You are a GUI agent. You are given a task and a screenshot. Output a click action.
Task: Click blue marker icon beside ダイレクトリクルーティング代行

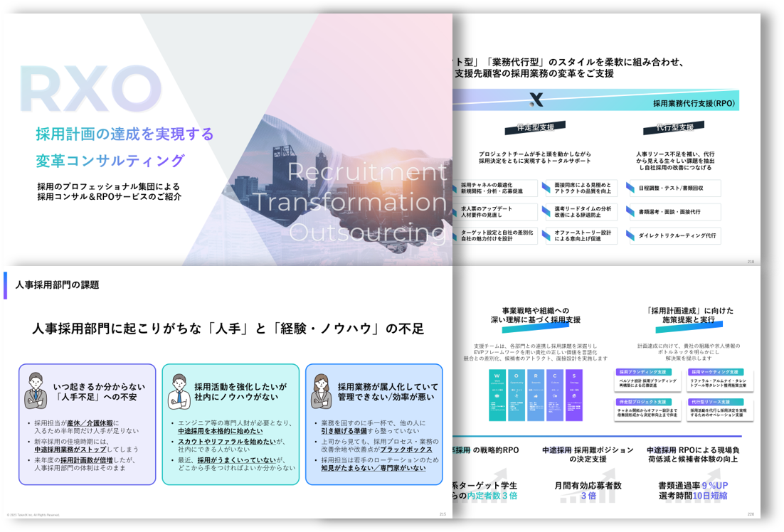coord(632,235)
